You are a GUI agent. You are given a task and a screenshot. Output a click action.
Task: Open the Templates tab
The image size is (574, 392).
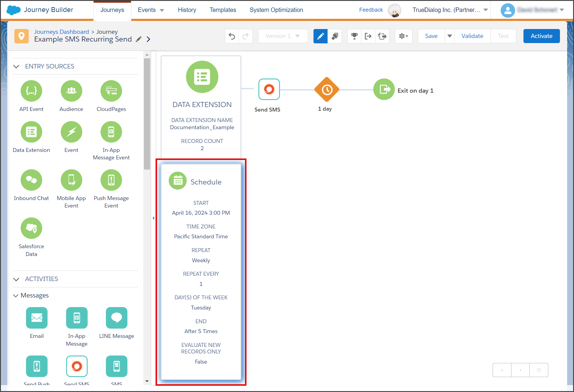[223, 10]
